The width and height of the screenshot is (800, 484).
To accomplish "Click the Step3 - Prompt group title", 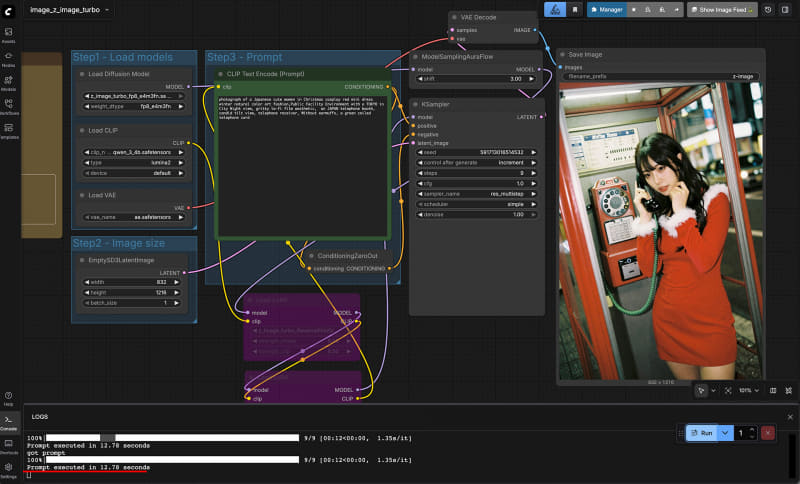I will tap(244, 57).
